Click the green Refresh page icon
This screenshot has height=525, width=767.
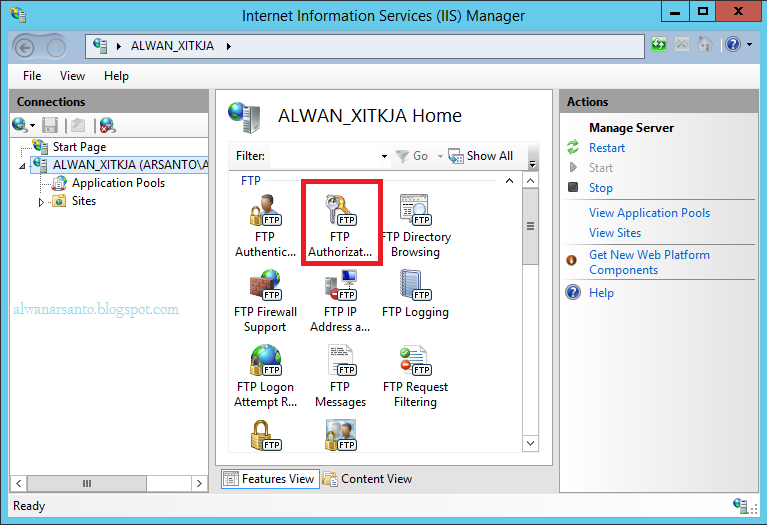[x=659, y=45]
